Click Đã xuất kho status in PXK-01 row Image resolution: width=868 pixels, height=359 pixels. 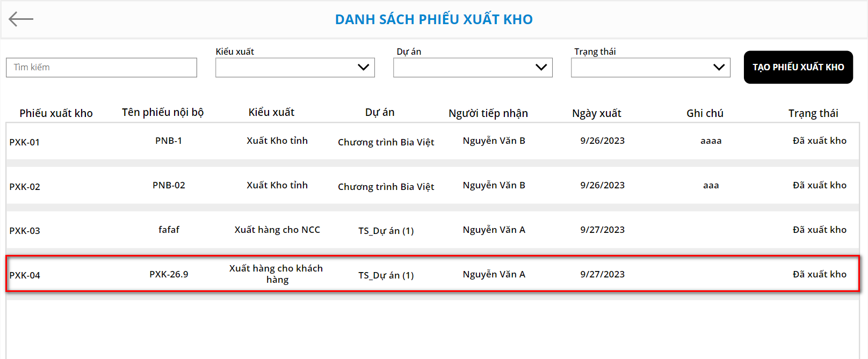pyautogui.click(x=820, y=141)
